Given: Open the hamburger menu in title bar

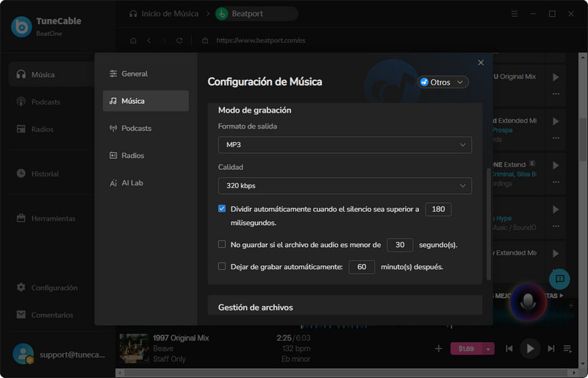Looking at the screenshot, I should click(514, 14).
